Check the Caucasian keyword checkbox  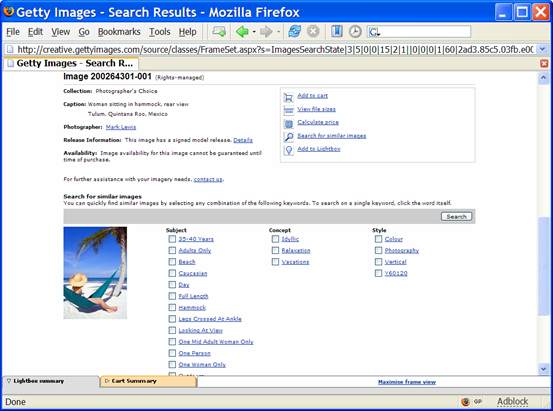point(172,273)
